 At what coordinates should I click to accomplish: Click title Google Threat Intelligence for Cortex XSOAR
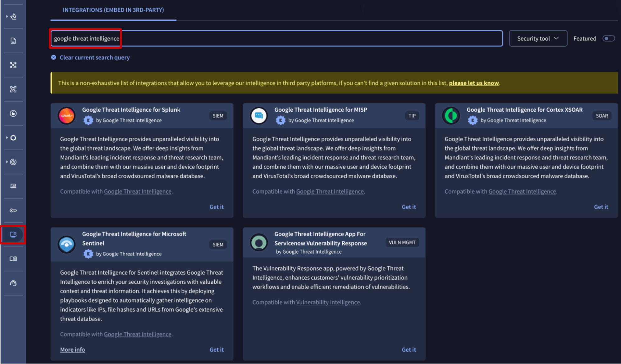point(524,110)
